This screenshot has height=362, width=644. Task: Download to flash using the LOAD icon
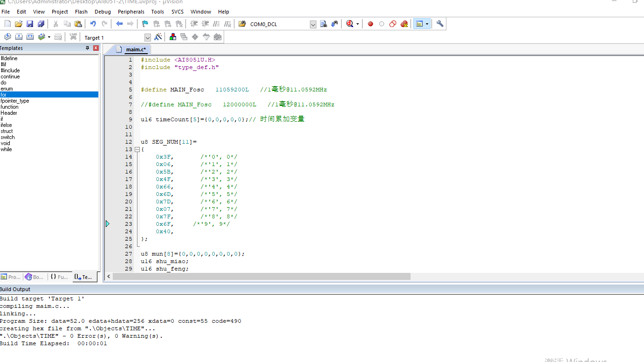point(73,37)
